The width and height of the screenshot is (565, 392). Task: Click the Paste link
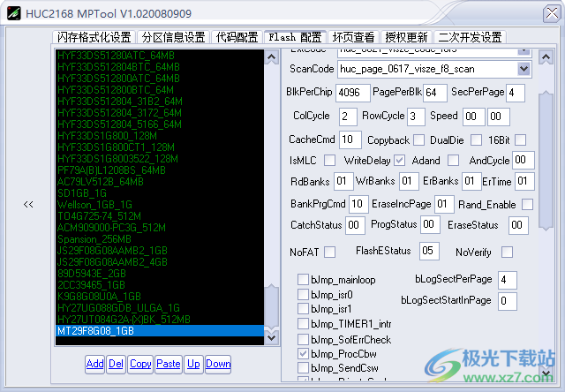pos(169,364)
